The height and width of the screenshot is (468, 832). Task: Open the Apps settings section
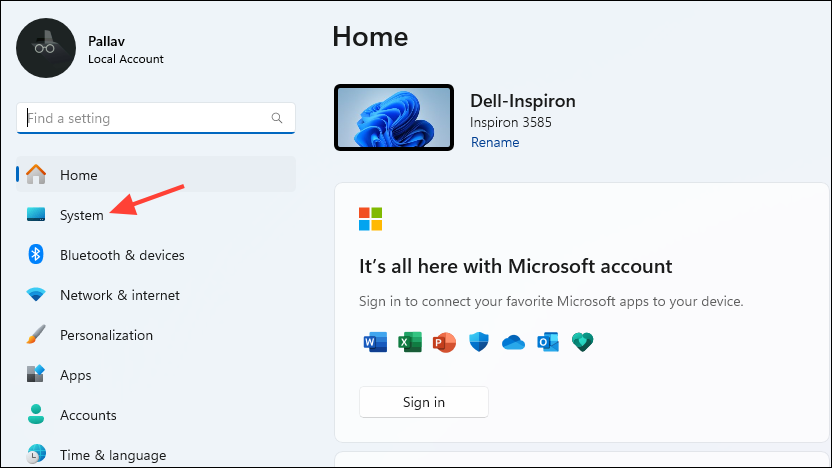tap(156, 375)
